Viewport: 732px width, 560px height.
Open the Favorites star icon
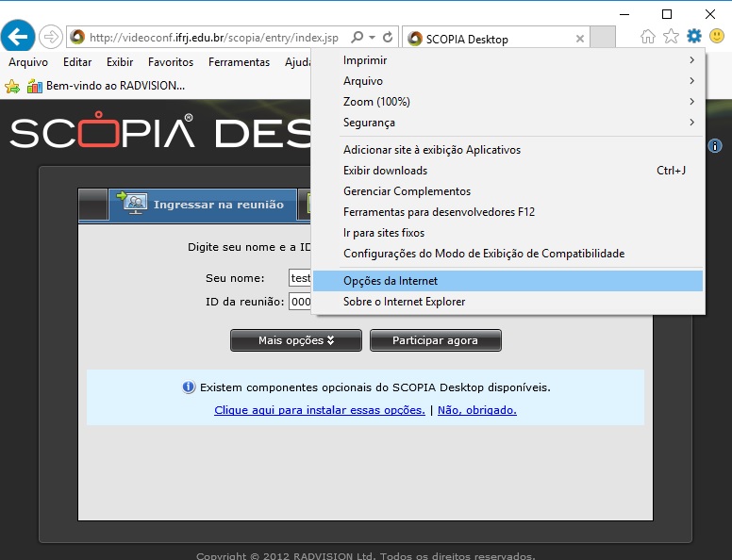click(671, 37)
